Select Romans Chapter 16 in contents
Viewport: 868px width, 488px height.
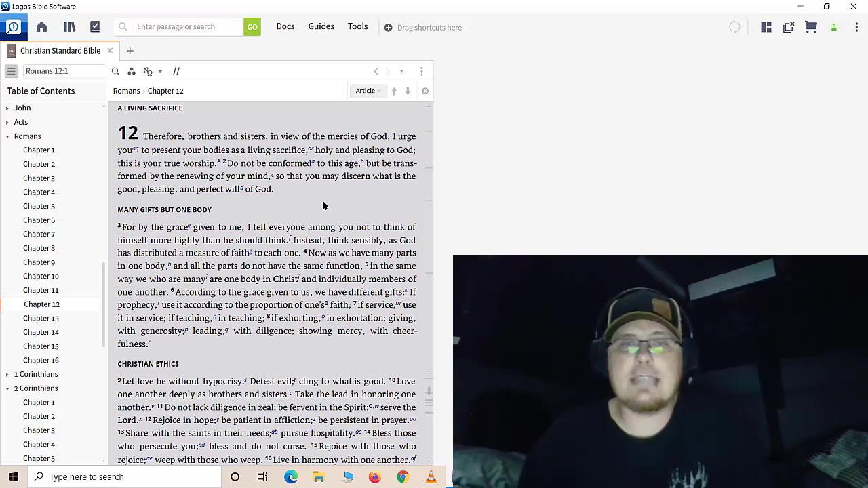41,361
